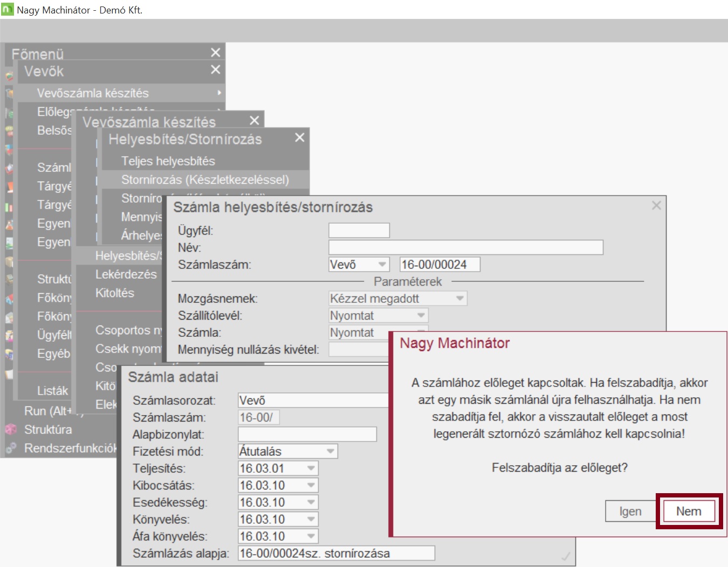Click the invoice number field 16-00/00024

[440, 265]
